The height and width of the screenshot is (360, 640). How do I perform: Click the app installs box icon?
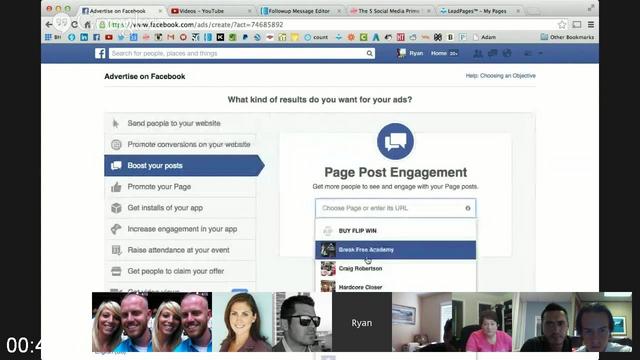click(116, 208)
